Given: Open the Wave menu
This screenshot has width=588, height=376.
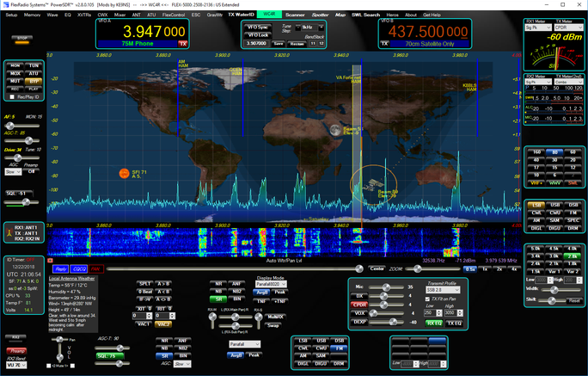Looking at the screenshot, I should pyautogui.click(x=52, y=15).
